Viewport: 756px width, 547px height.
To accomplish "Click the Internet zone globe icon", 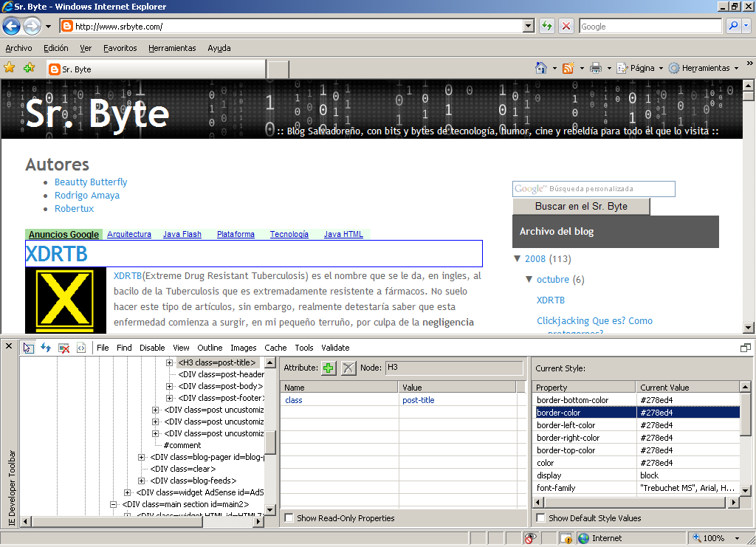I will (583, 538).
